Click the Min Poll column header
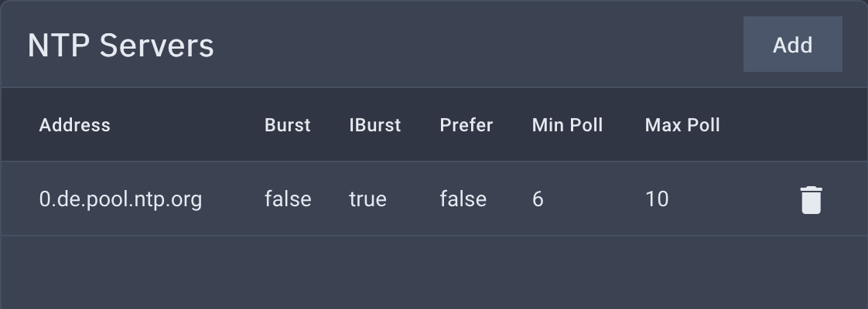Viewport: 868px width, 309px height. coord(567,125)
